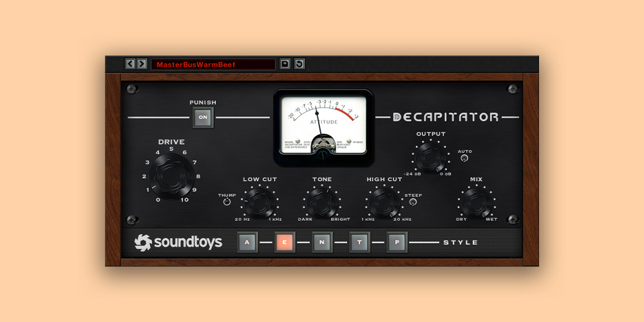
Task: Click the Tone knob
Action: [322, 203]
